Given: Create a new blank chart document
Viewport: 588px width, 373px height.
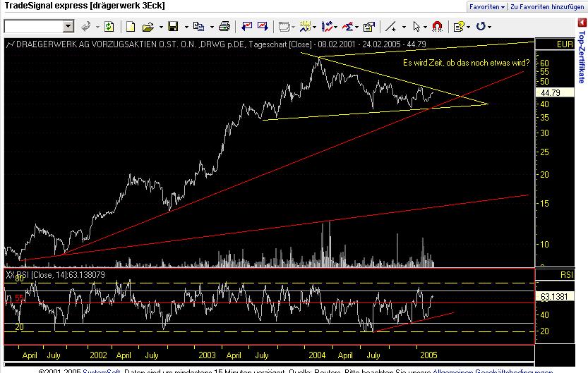Looking at the screenshot, I should click(131, 27).
